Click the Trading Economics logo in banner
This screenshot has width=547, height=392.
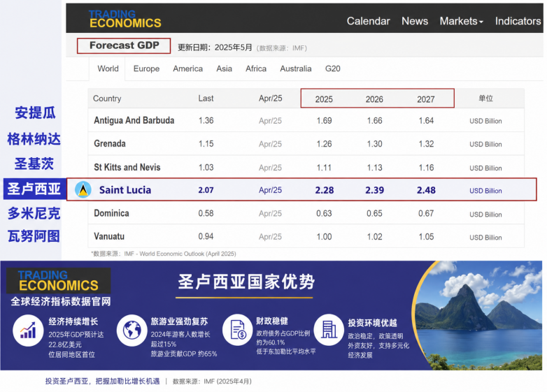click(x=59, y=281)
